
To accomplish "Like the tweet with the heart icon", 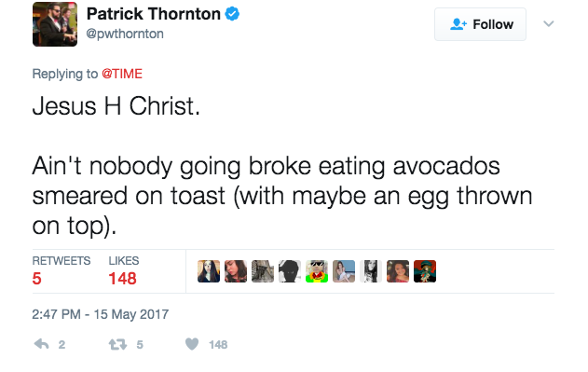I will pyautogui.click(x=192, y=344).
